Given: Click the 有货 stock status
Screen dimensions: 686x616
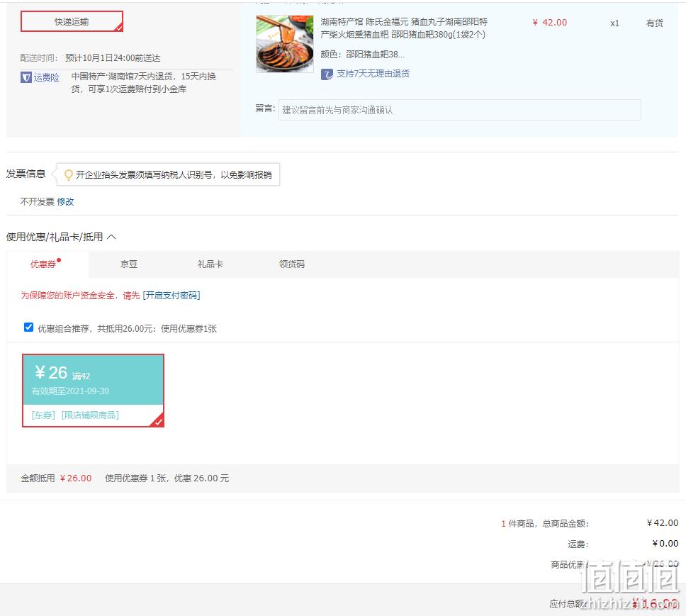Looking at the screenshot, I should [x=655, y=23].
